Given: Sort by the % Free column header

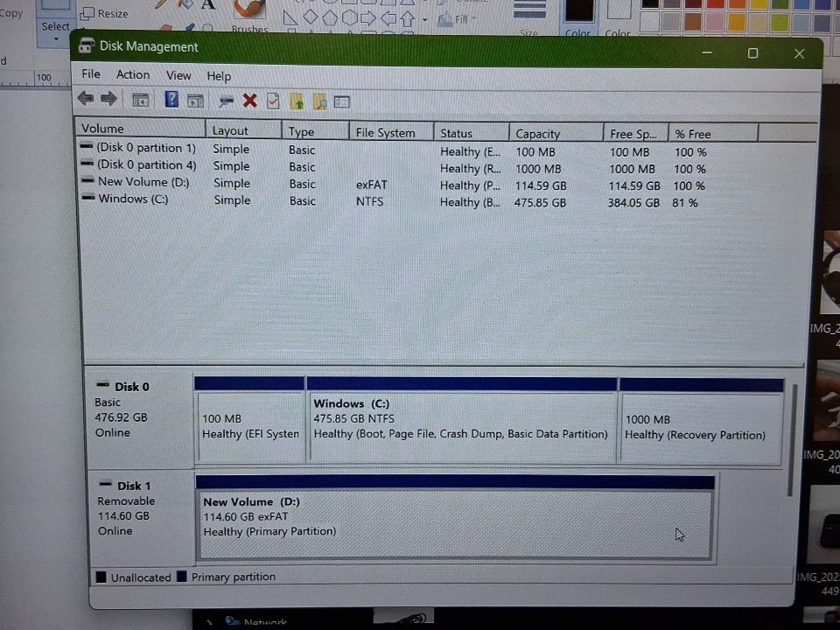Looking at the screenshot, I should click(x=713, y=134).
